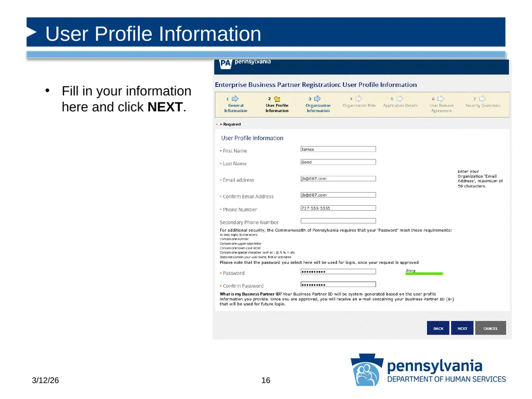Click the 'Confirm Email Address' label

tap(248, 196)
